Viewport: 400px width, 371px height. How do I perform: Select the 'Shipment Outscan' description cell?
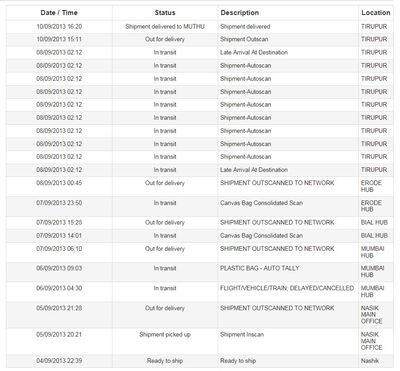pyautogui.click(x=244, y=39)
